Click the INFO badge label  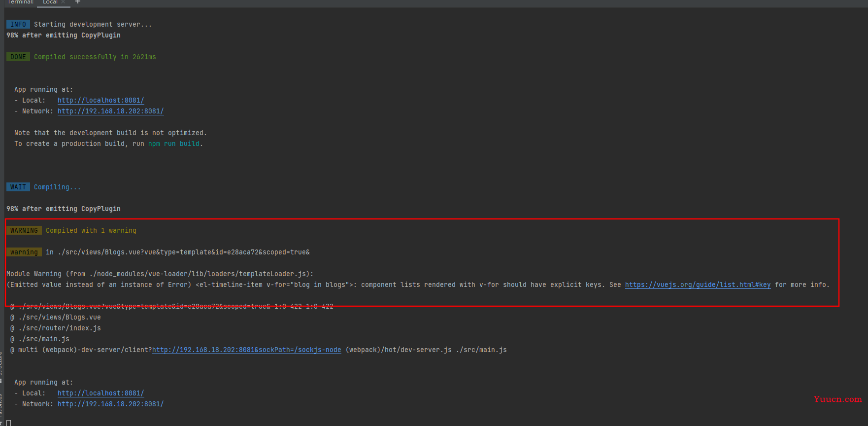click(18, 24)
